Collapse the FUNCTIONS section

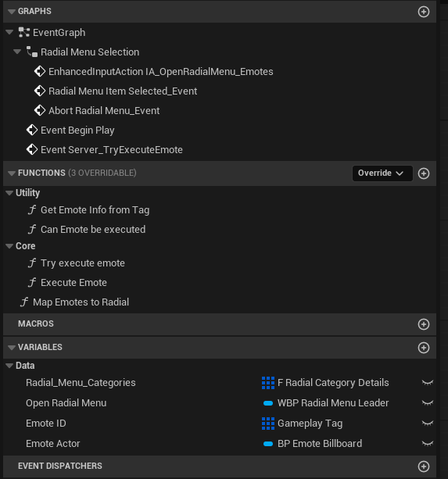pyautogui.click(x=12, y=173)
